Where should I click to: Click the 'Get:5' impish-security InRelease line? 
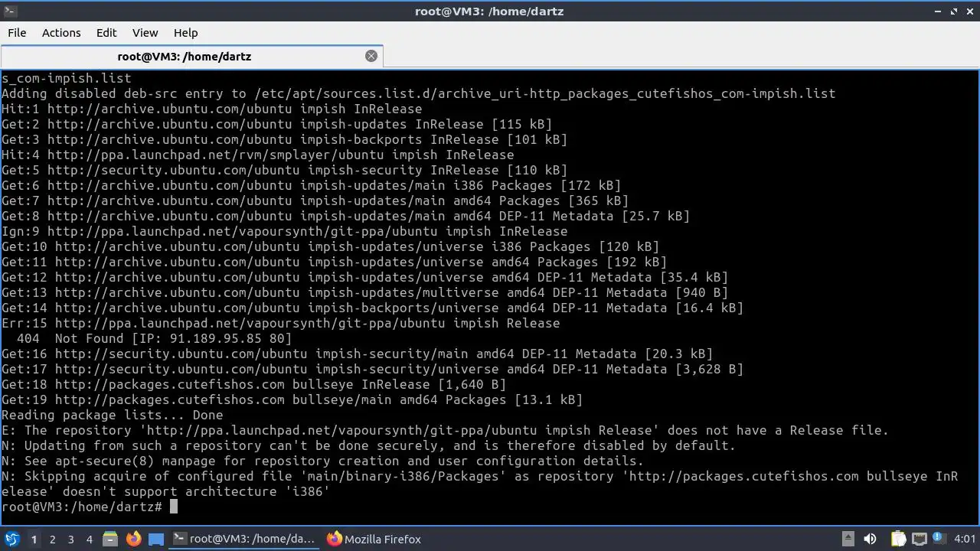pyautogui.click(x=284, y=170)
